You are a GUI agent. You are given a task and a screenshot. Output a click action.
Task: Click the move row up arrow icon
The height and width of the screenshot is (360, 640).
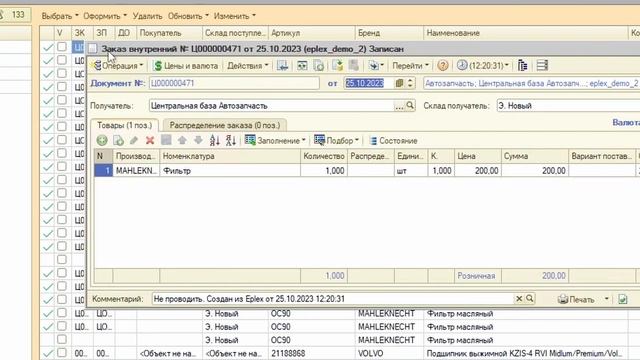(182, 141)
